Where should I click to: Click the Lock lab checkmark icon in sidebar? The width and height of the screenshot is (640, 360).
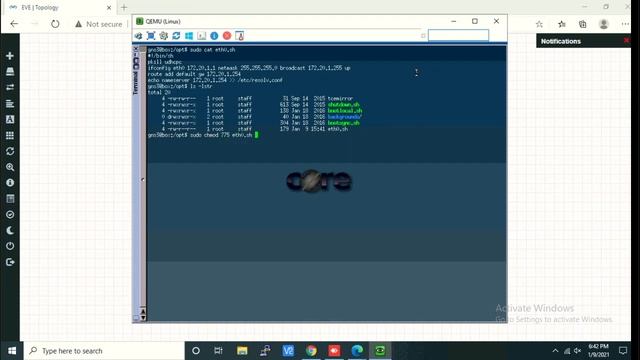coord(10,215)
